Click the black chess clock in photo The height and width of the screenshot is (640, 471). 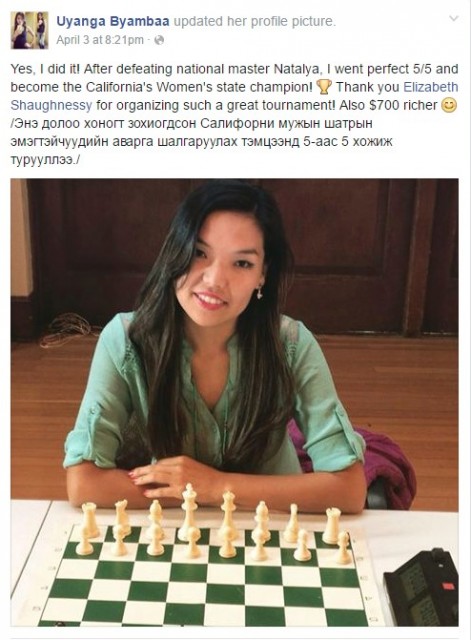pyautogui.click(x=421, y=588)
